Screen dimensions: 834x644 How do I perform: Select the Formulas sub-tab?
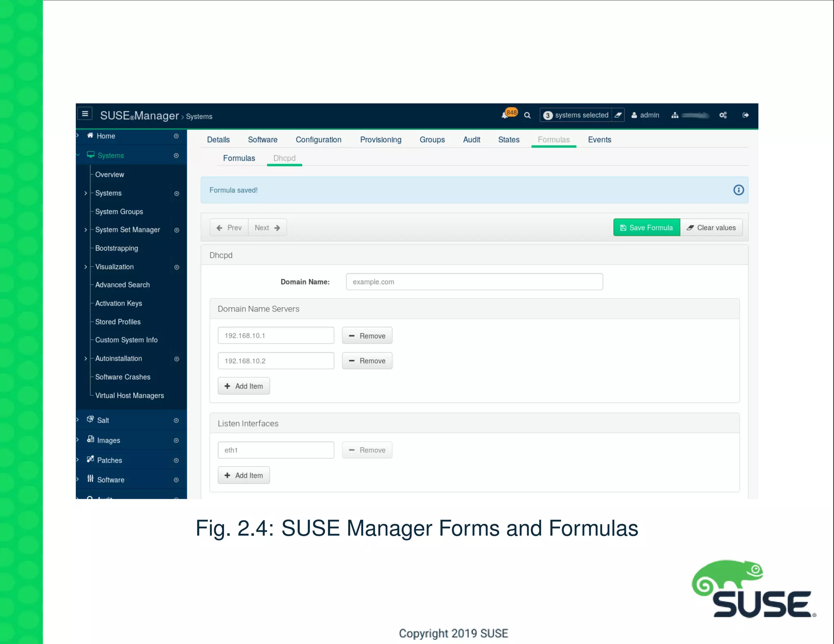239,158
